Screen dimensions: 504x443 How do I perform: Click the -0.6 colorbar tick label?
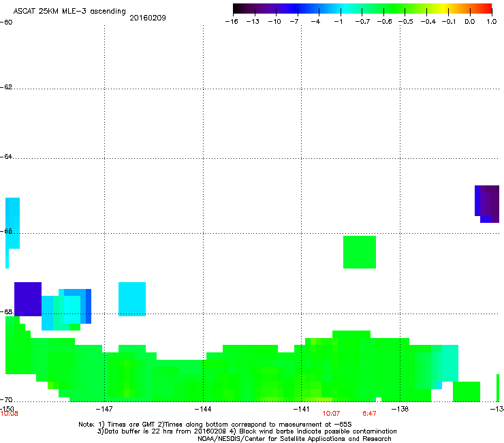384,22
